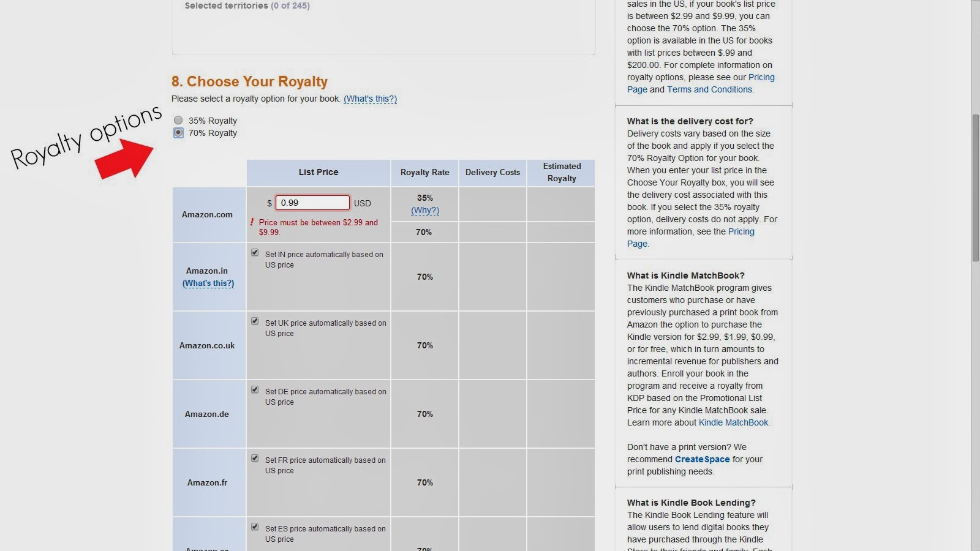Image resolution: width=980 pixels, height=551 pixels.
Task: Uncheck Set IN price automatically checkbox
Action: tap(255, 252)
